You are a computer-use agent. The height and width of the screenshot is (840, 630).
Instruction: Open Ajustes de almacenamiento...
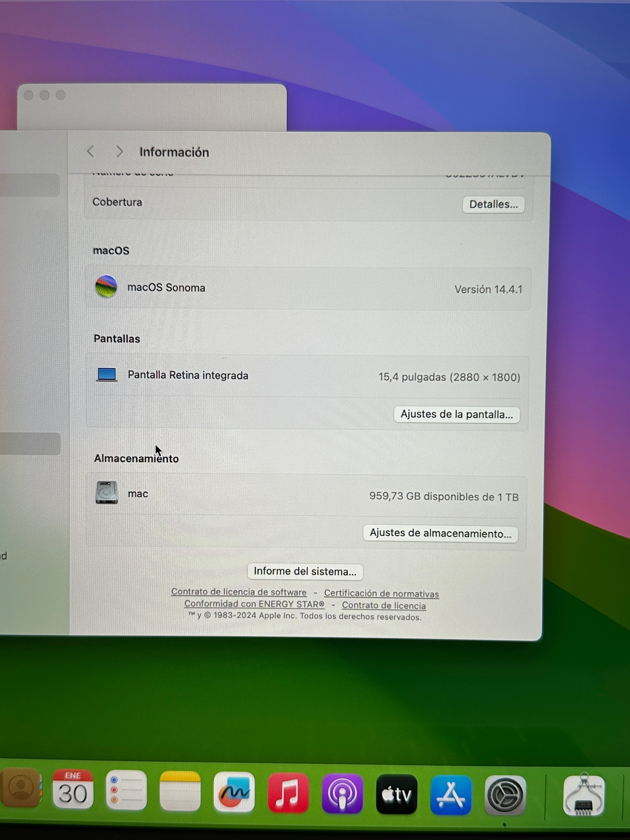coord(440,534)
